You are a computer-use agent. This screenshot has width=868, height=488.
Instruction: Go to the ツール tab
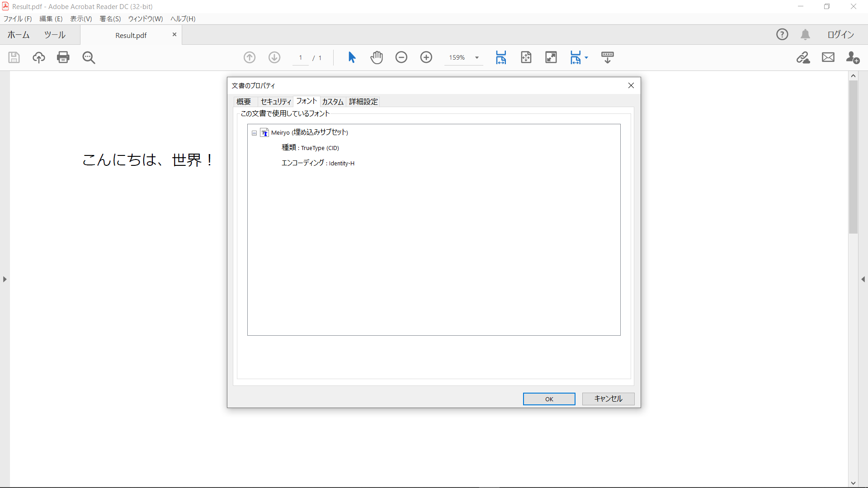[x=55, y=35]
